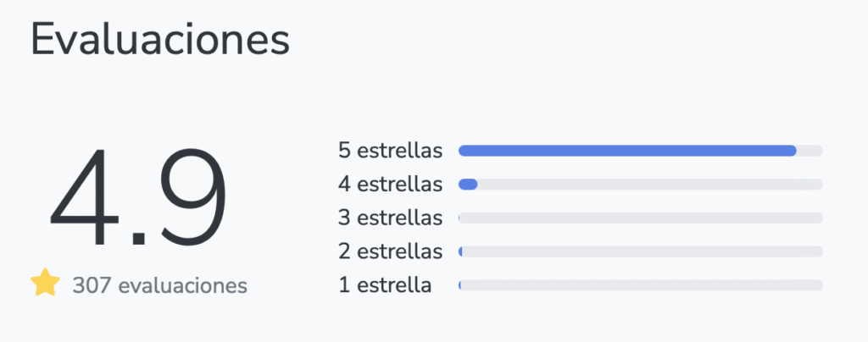Click blue filled part of 4 estrellas bar
The image size is (868, 342).
[468, 184]
